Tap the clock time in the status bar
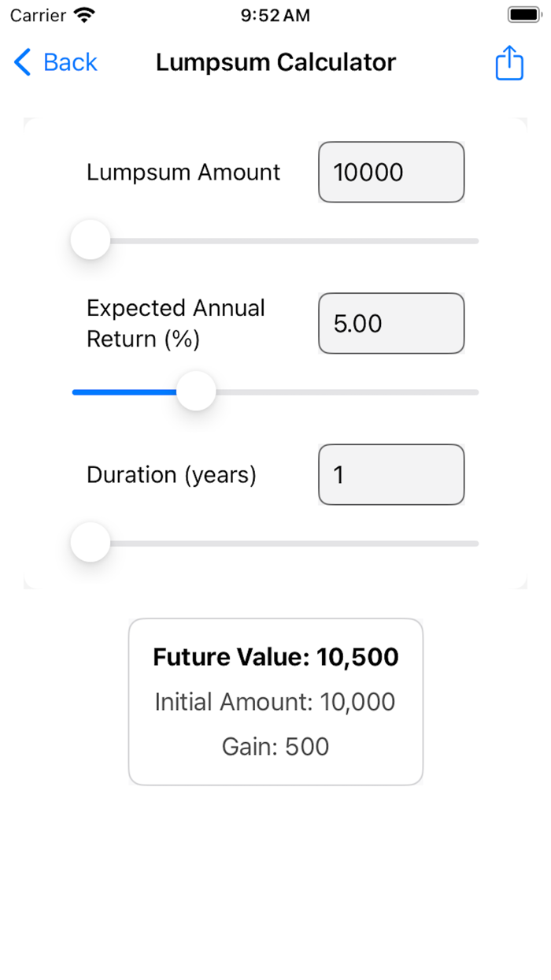 [x=275, y=15]
